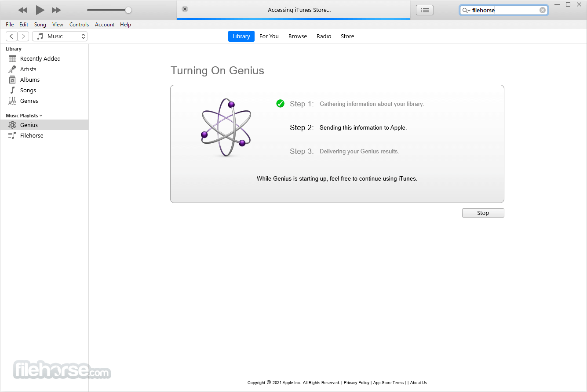Clear the filehorse search text
The image size is (587, 392).
[x=543, y=10]
